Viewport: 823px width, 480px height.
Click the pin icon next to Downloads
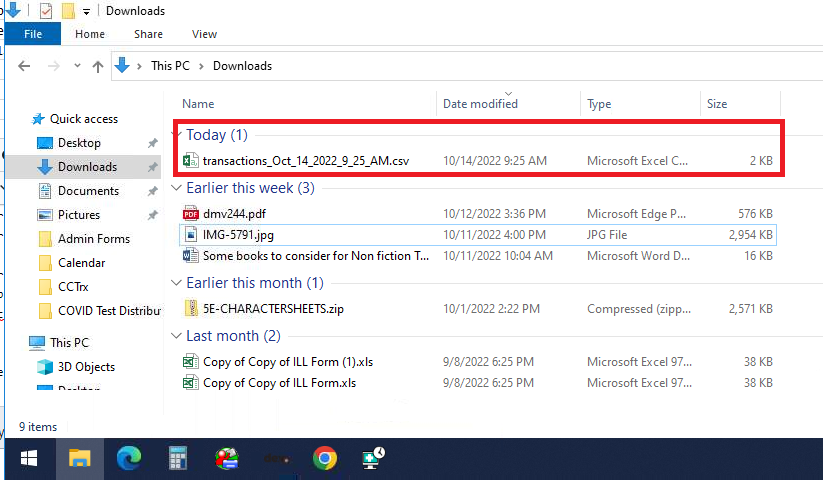[152, 167]
